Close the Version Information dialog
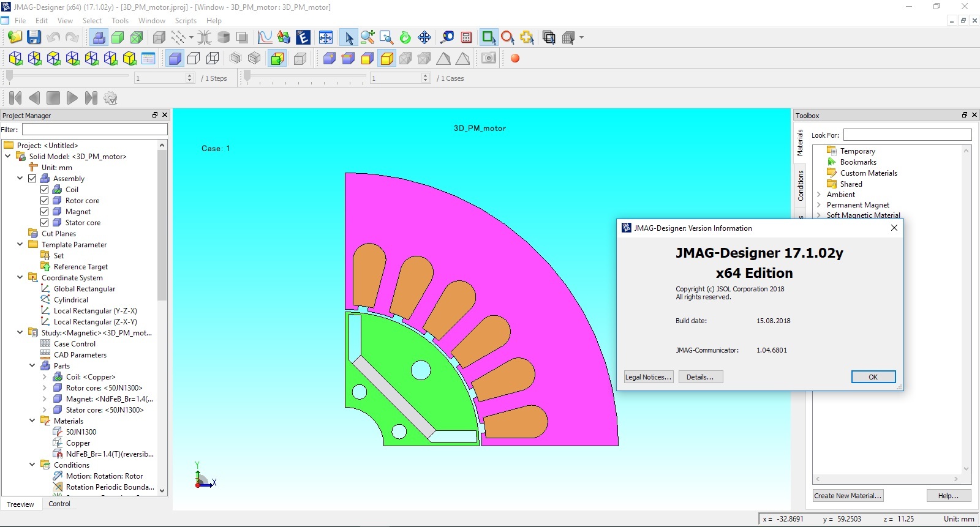 point(894,228)
